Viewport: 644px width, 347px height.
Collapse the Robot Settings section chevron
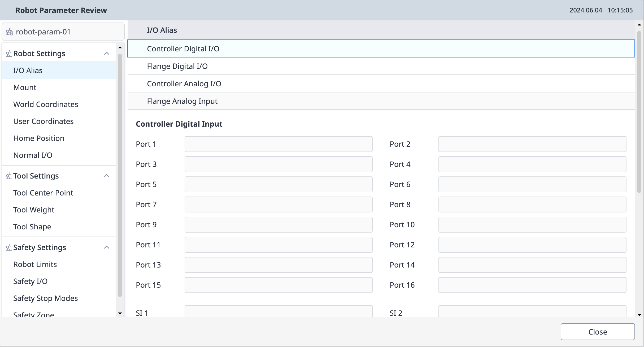click(x=107, y=54)
